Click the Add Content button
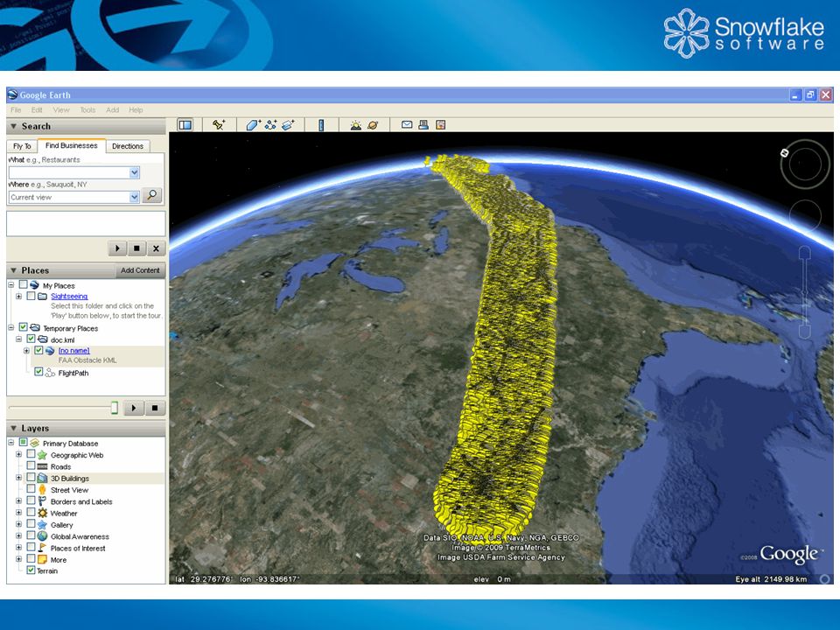Viewport: 840px width, 630px height. click(140, 270)
